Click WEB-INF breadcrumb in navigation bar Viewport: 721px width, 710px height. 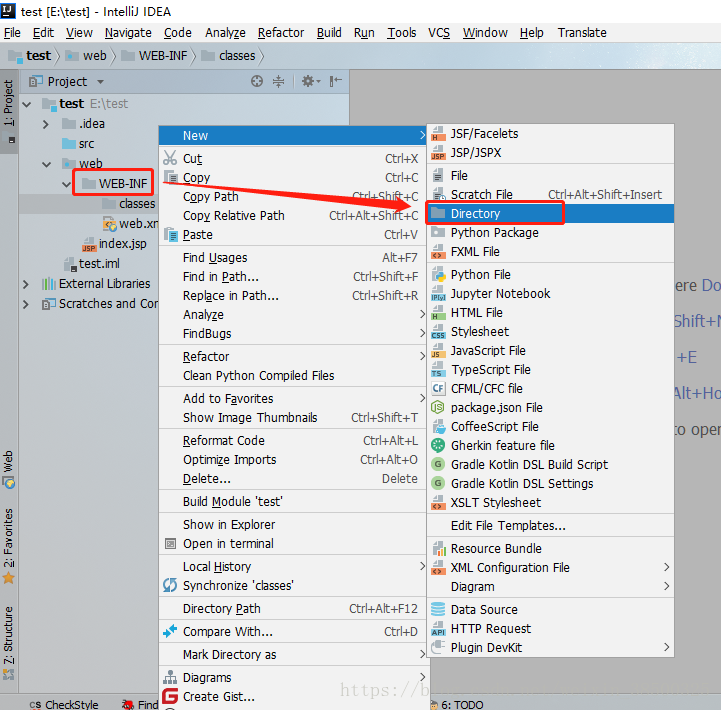point(155,56)
